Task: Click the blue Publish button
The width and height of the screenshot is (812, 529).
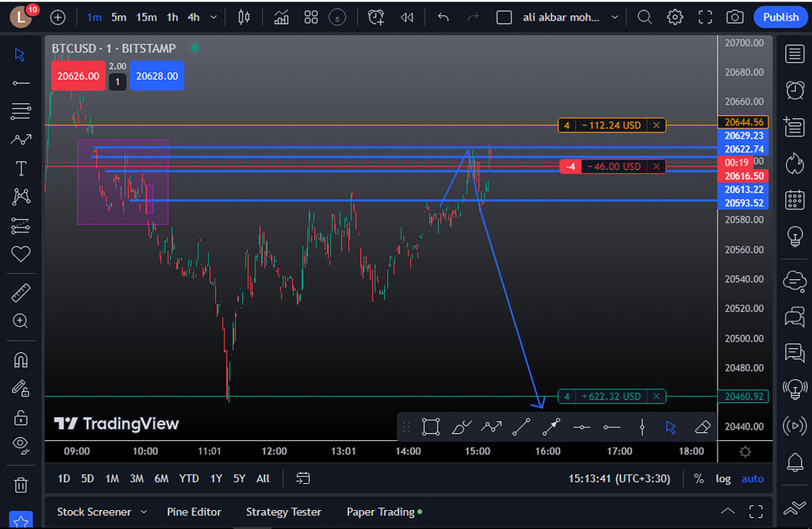Action: (780, 17)
